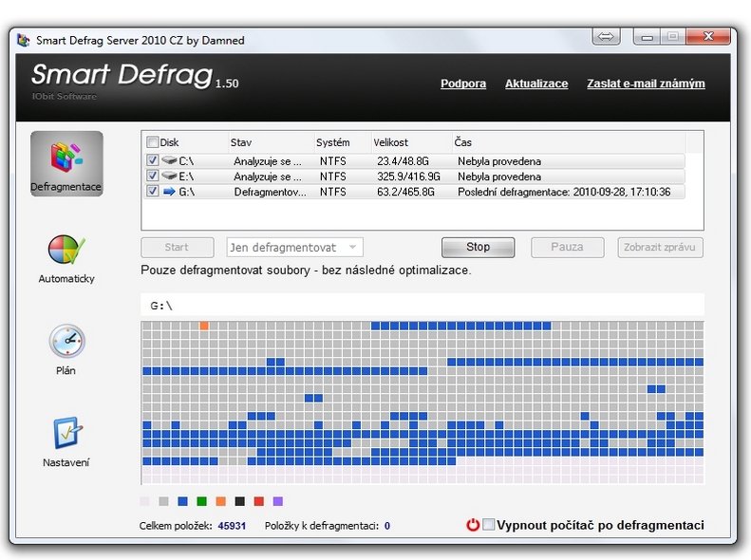Screen dimensions: 751x560
Task: Click the Smart Defrag title bar app icon
Action: point(24,40)
